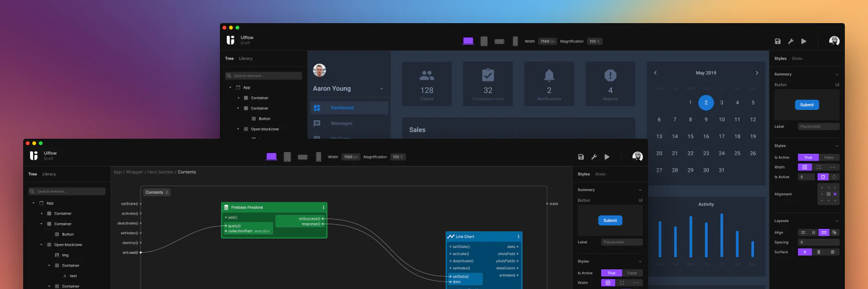Collapse Styles section in front window
Image resolution: width=868 pixels, height=289 pixels.
[x=640, y=261]
